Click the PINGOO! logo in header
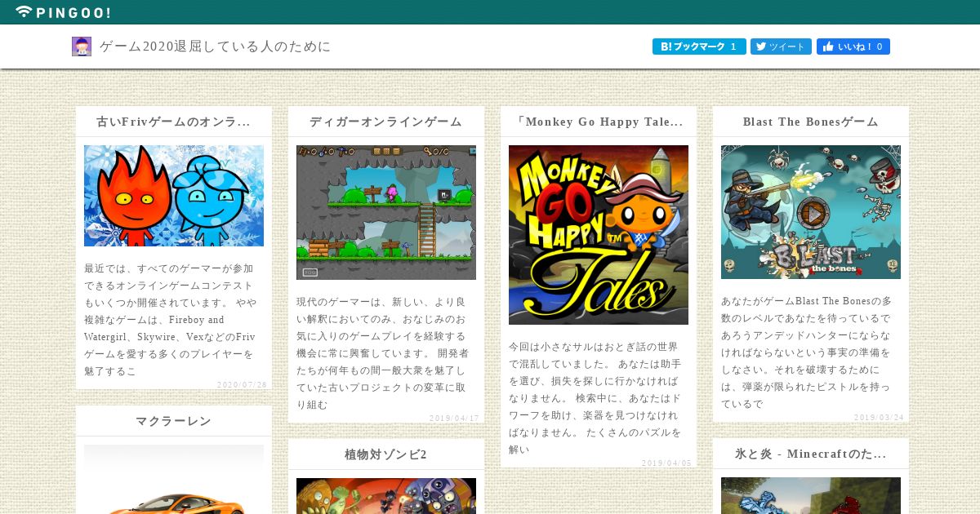 click(63, 11)
